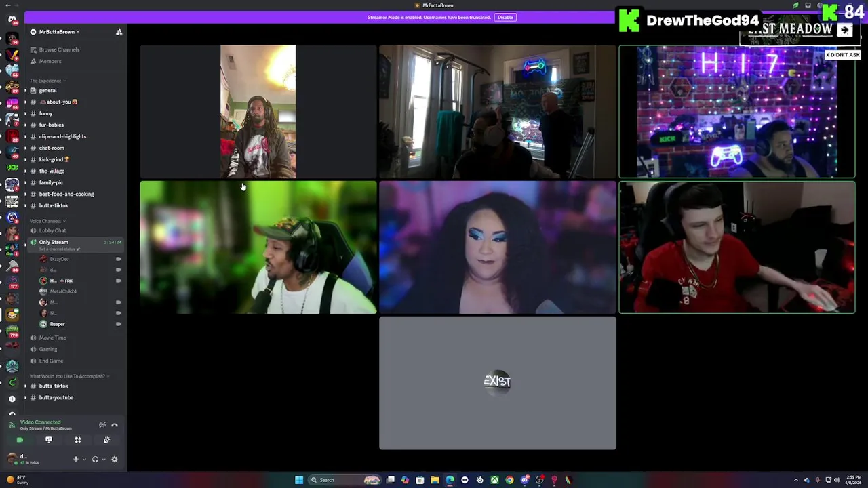Screen dimensions: 868x488
Task: Focus the EXIST avatar tile
Action: (x=498, y=383)
